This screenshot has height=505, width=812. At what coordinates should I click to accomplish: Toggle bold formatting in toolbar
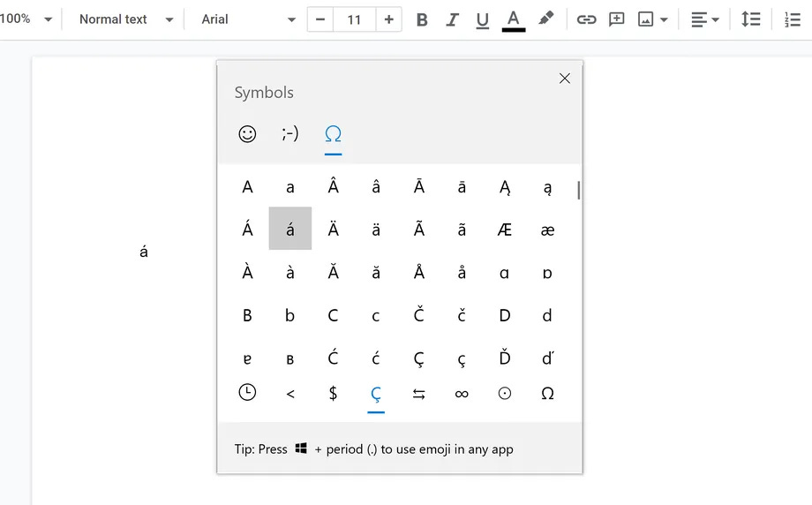pos(422,19)
